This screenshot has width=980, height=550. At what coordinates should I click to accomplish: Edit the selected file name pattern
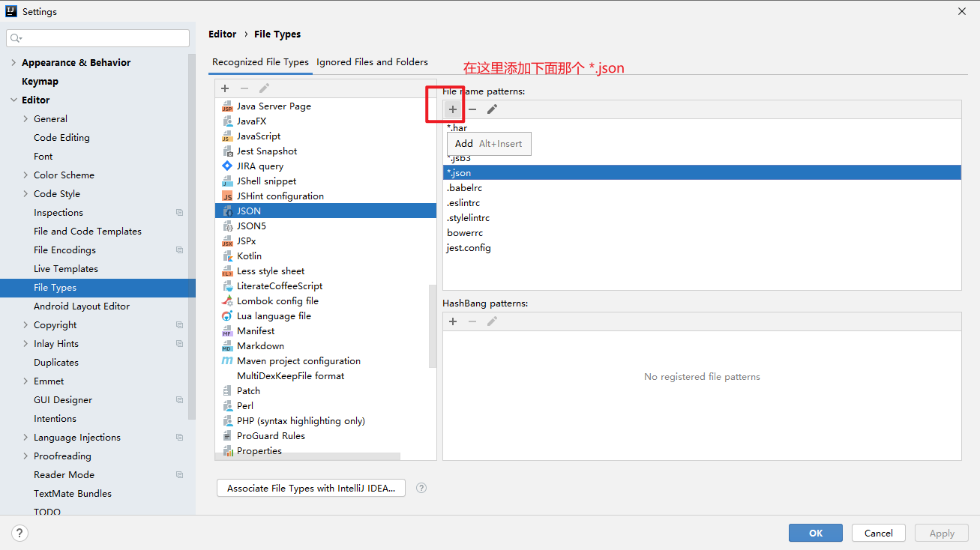492,109
